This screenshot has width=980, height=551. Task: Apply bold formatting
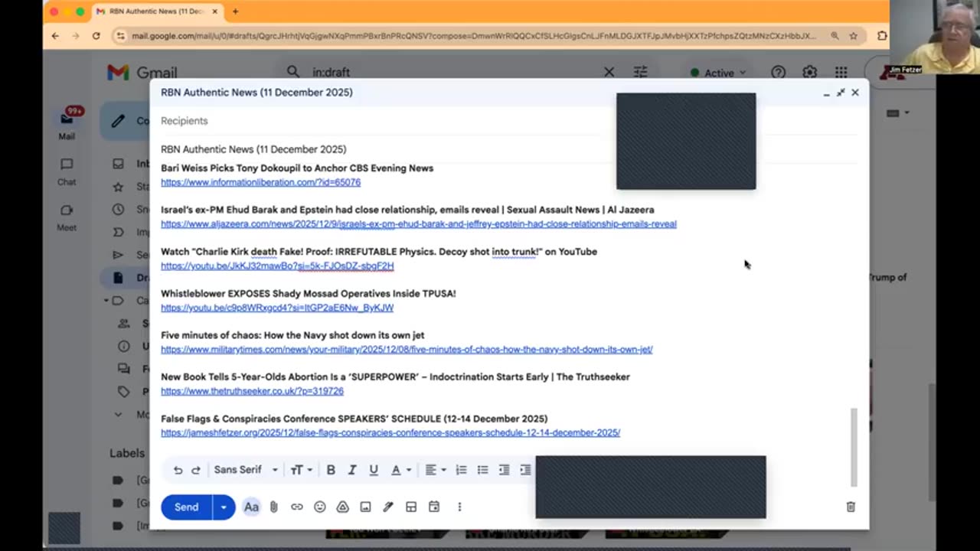pyautogui.click(x=331, y=470)
